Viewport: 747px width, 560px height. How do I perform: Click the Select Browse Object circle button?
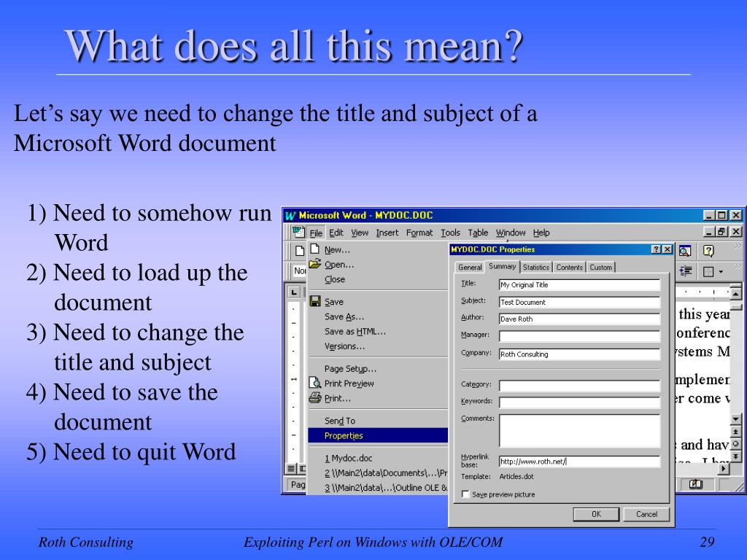point(735,444)
